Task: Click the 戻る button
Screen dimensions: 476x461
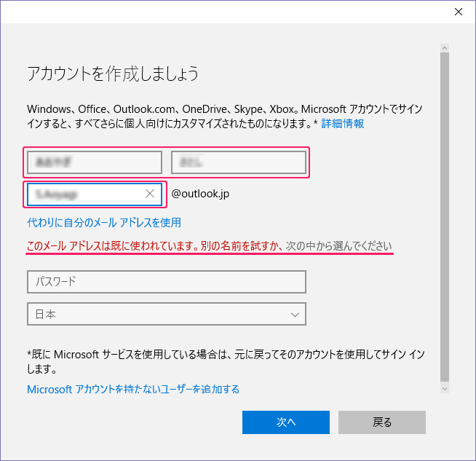Action: 382,422
